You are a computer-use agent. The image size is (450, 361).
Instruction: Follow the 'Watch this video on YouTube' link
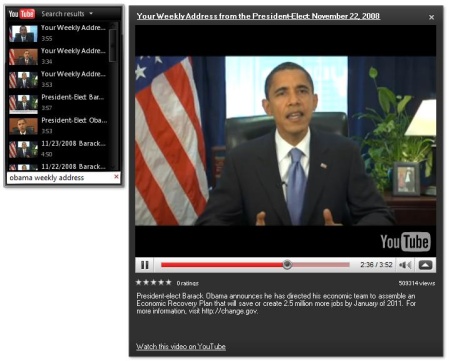point(181,346)
